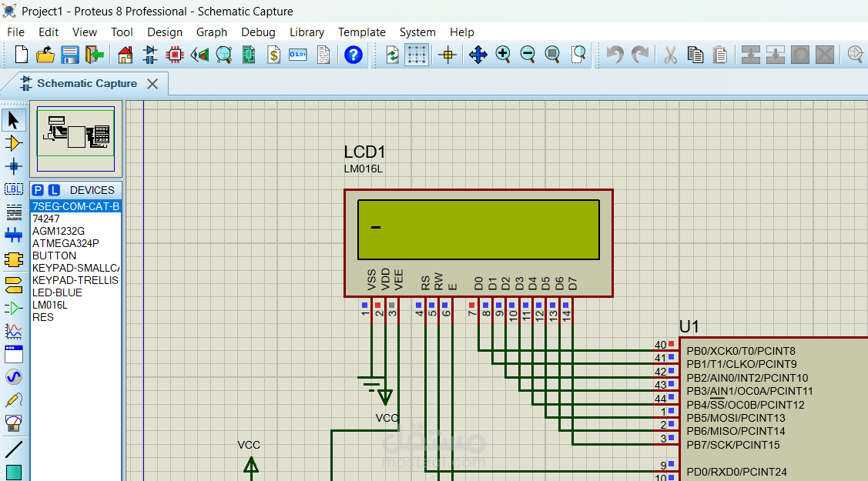
Task: Undo the last action
Action: (615, 55)
